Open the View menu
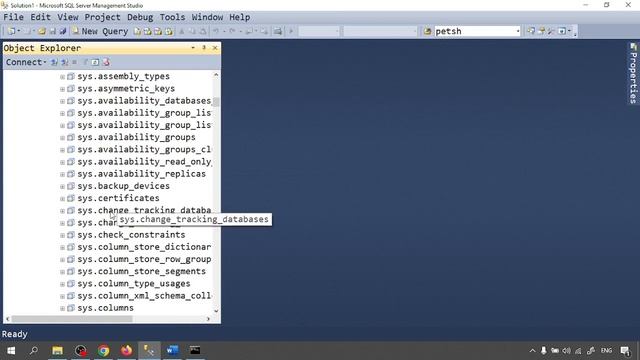 coord(68,17)
